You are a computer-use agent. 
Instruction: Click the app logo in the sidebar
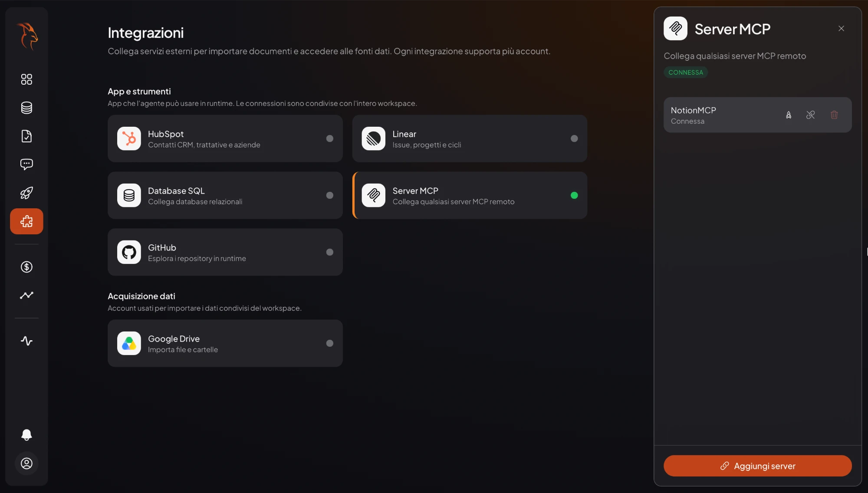(27, 36)
